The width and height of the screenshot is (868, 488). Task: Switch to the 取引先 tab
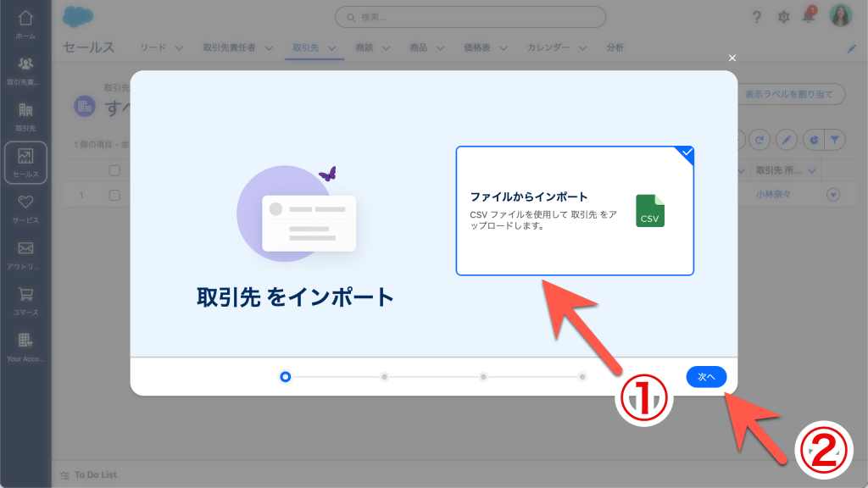pos(305,47)
